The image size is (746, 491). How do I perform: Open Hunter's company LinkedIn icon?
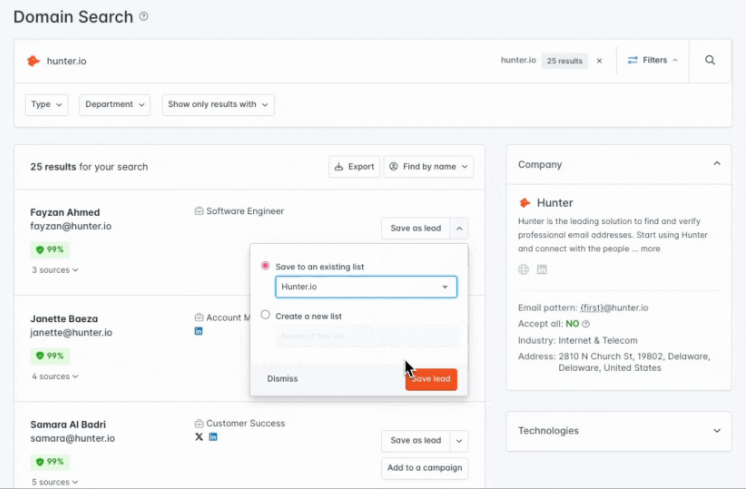pos(542,270)
